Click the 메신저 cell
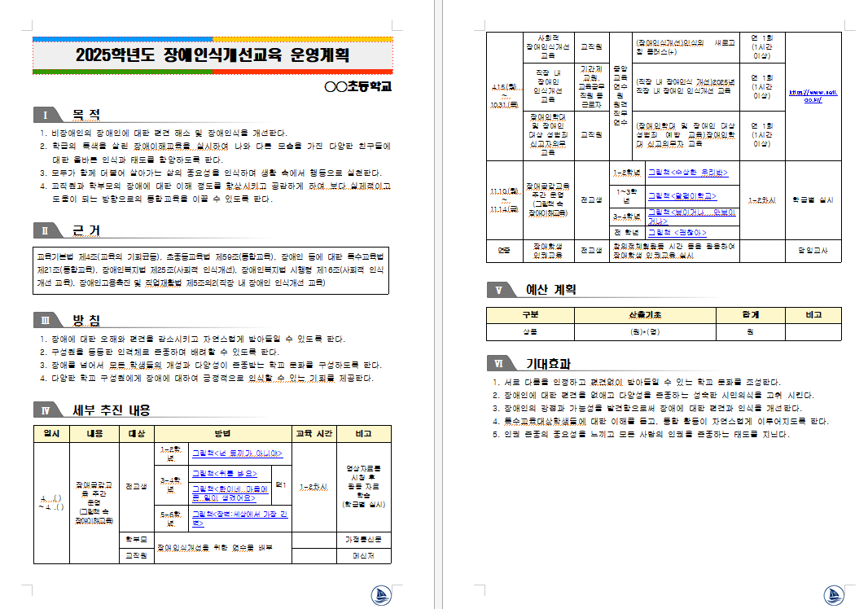The image size is (868, 609). tap(364, 555)
